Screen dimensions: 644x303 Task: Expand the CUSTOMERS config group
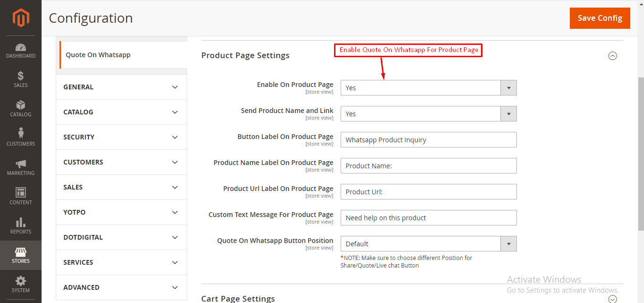point(121,162)
